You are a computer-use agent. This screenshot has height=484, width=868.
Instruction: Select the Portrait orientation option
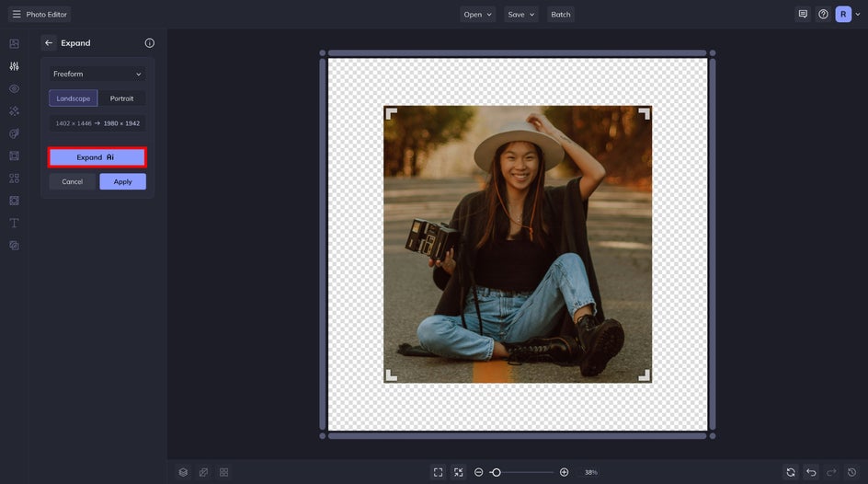(x=121, y=98)
